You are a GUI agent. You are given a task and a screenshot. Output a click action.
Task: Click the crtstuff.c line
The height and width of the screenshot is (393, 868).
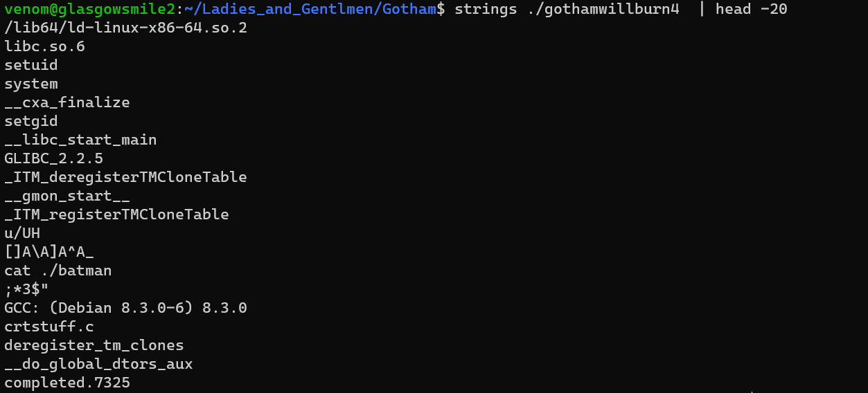coord(49,327)
